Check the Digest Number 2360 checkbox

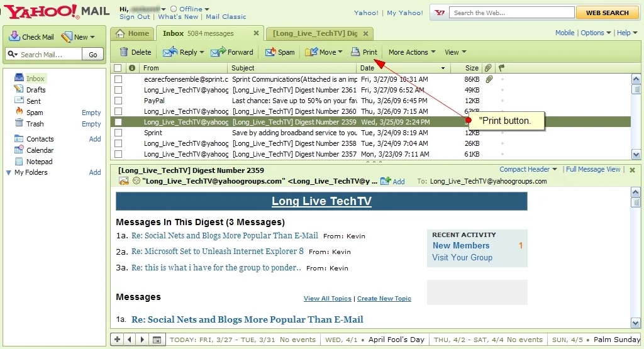(x=118, y=111)
